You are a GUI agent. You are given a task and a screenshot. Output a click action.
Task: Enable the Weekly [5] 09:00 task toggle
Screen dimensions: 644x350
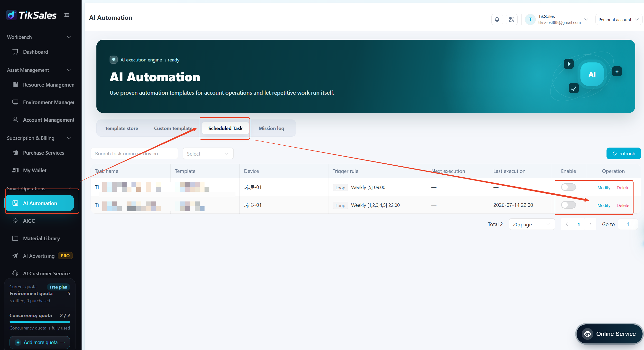[x=568, y=187]
